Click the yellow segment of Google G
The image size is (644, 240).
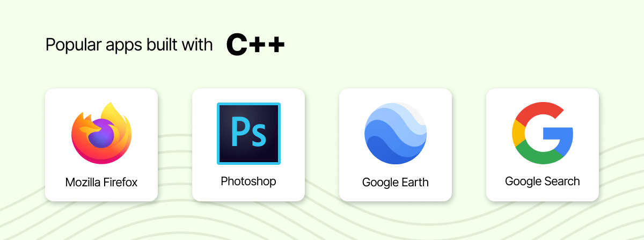tap(518, 133)
